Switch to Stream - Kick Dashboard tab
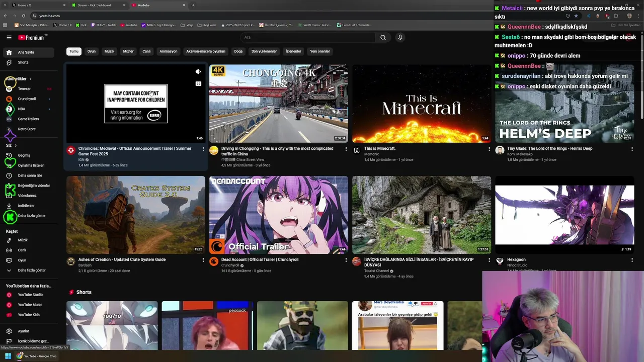 [x=98, y=5]
